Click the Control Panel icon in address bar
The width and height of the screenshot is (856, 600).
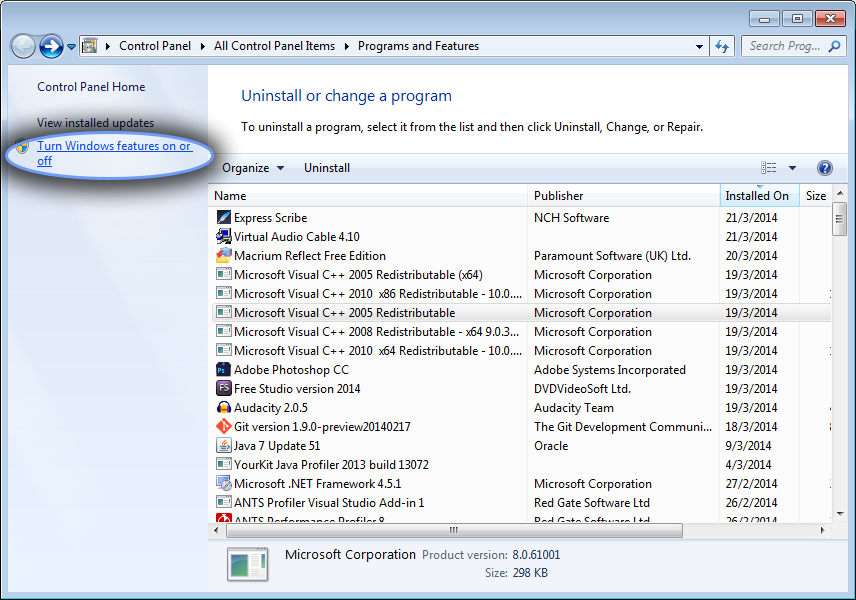(90, 46)
